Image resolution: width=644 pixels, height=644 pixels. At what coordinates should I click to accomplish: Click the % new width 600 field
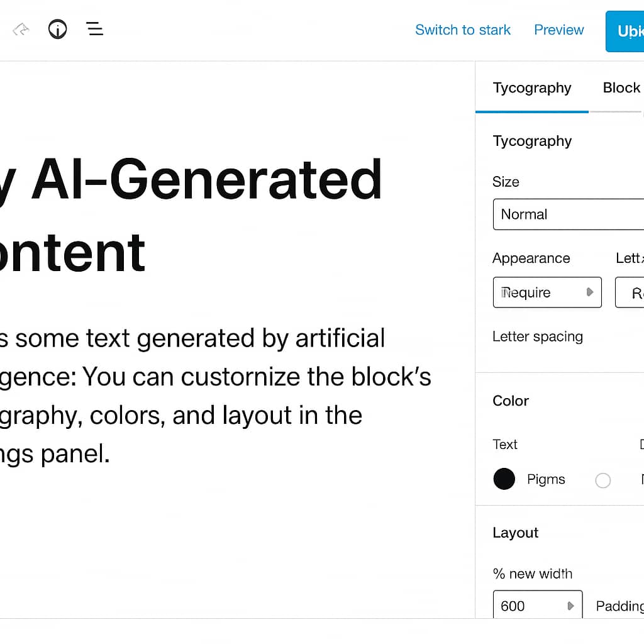[x=531, y=606]
